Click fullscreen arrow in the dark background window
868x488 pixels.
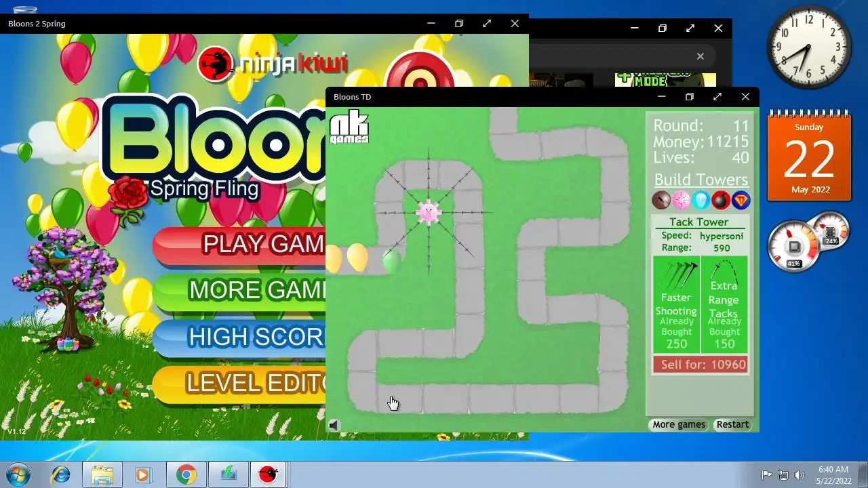coord(690,28)
